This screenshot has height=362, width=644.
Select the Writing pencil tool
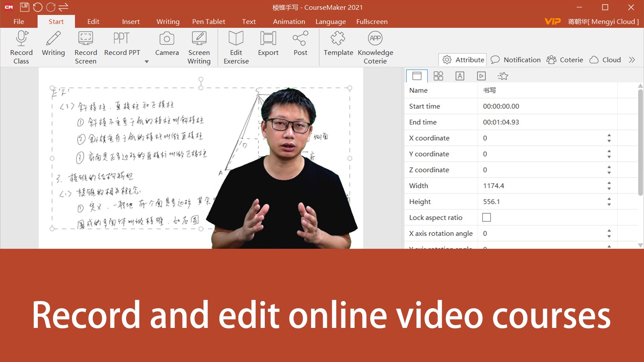pyautogui.click(x=53, y=38)
